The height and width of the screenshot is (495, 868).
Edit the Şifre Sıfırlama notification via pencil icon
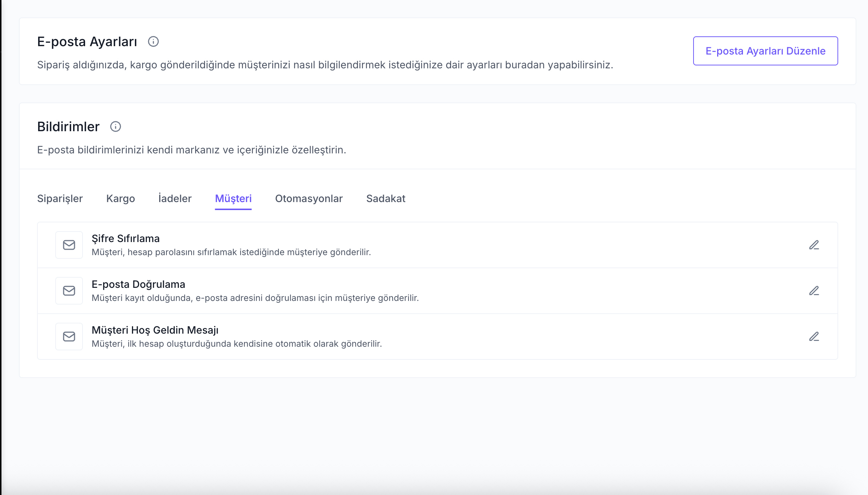tap(814, 245)
